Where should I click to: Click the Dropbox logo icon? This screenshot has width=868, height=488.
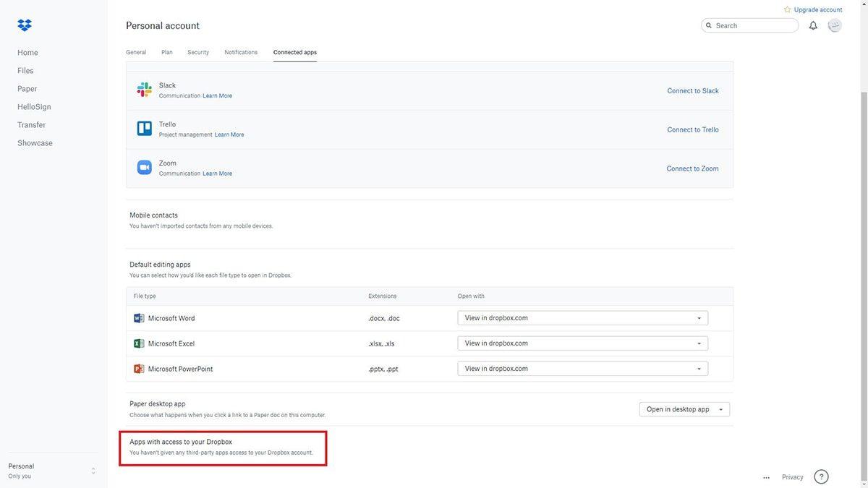click(25, 26)
